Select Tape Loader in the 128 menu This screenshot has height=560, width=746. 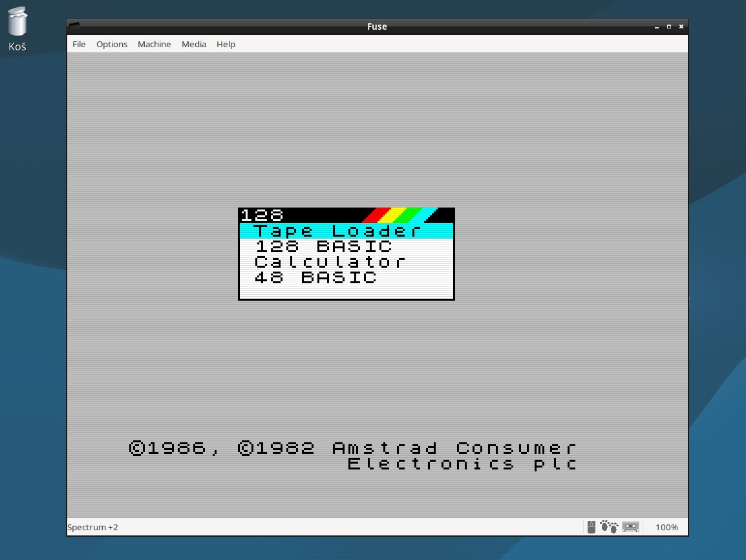[x=346, y=231]
